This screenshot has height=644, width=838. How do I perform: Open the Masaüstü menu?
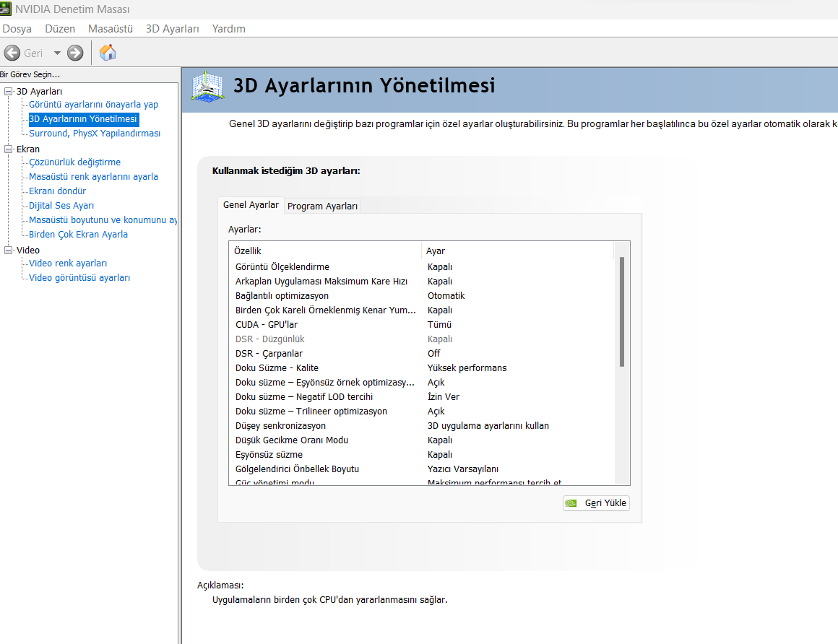point(111,29)
